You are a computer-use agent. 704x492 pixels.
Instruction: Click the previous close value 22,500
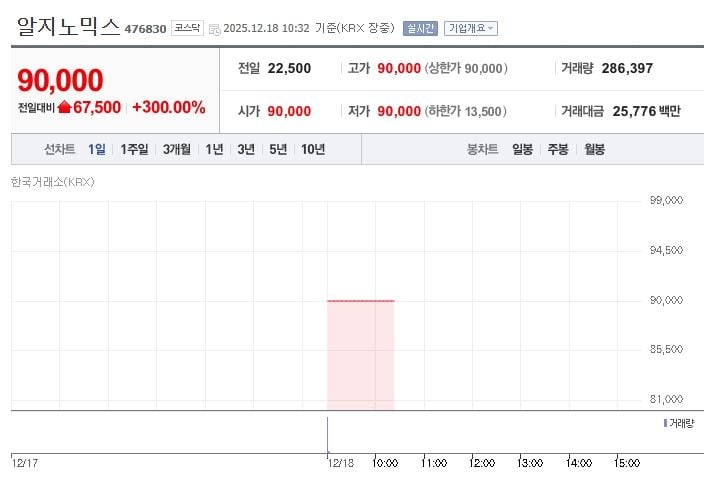[x=289, y=68]
